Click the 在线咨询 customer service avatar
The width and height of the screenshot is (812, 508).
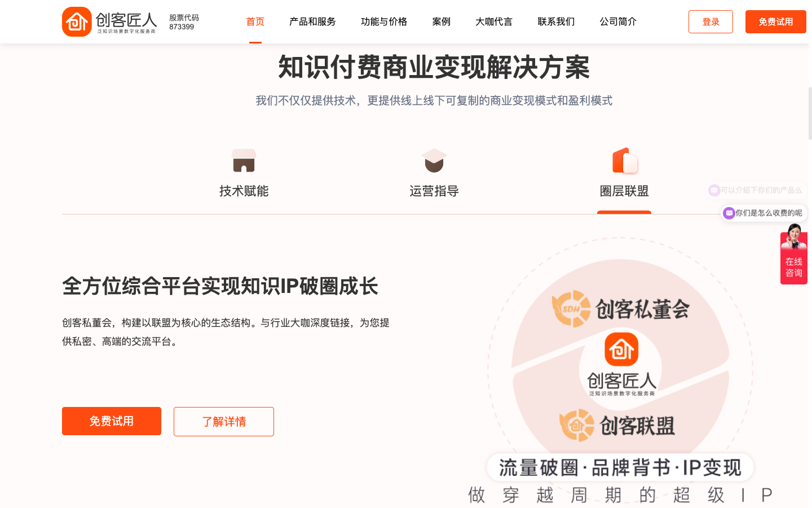(x=794, y=237)
